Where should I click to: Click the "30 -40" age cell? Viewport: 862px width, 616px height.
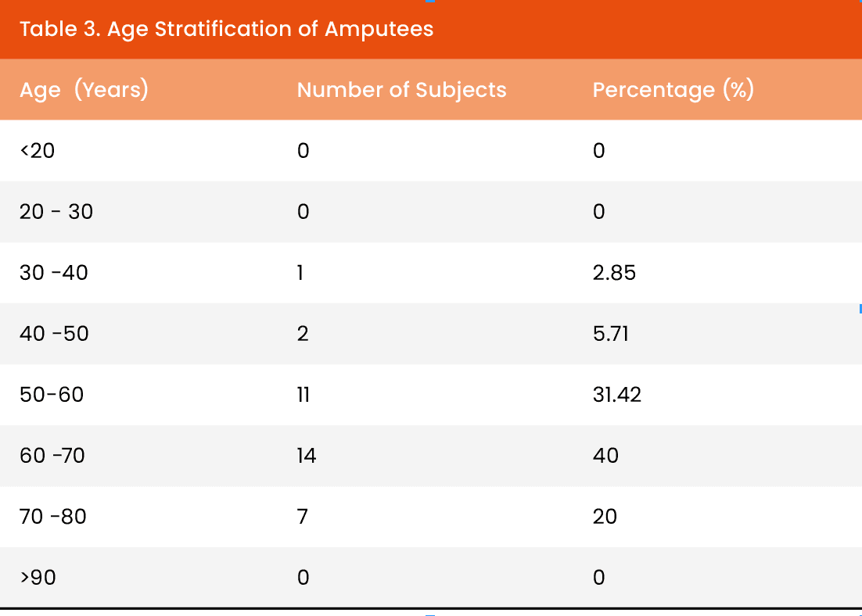tap(54, 273)
